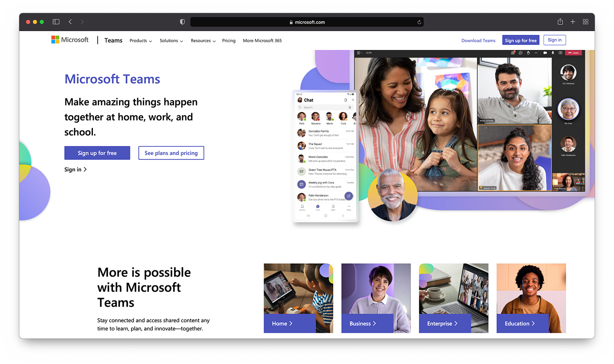Go back using Safari's back arrow
Image resolution: width=614 pixels, height=364 pixels.
coord(70,22)
